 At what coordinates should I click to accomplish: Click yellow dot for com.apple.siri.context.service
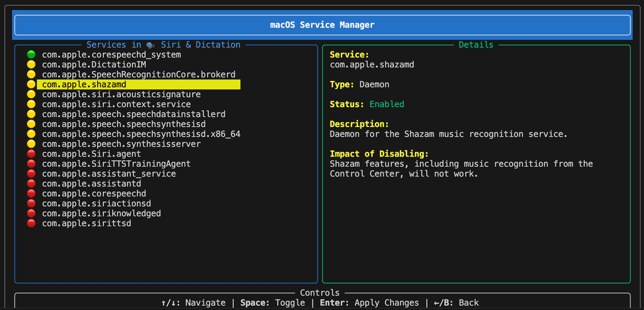[x=31, y=104]
